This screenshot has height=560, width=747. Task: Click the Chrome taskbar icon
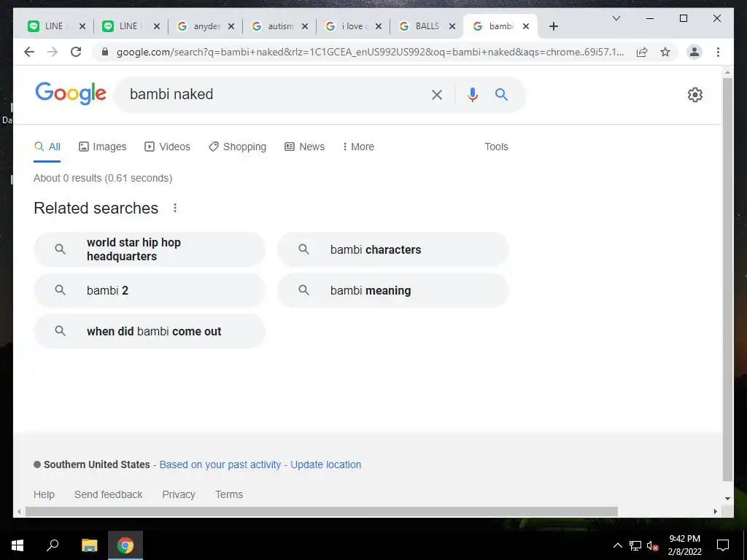click(125, 545)
